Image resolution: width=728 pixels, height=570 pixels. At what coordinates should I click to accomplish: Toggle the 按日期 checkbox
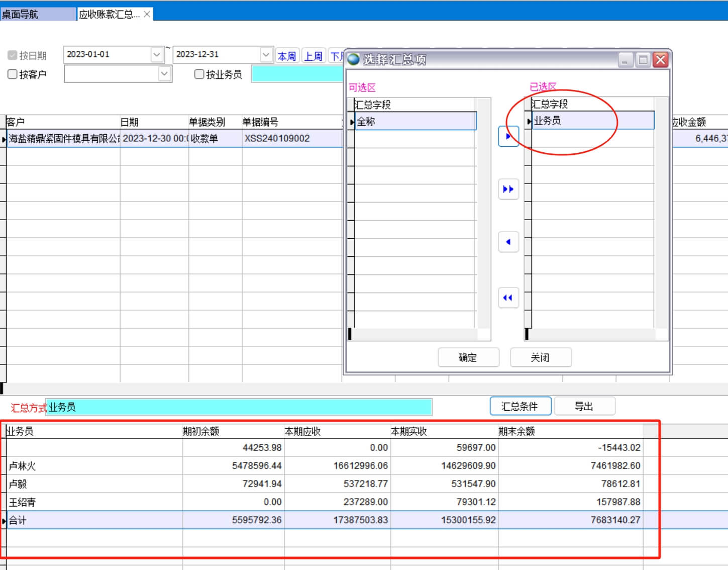tap(13, 55)
